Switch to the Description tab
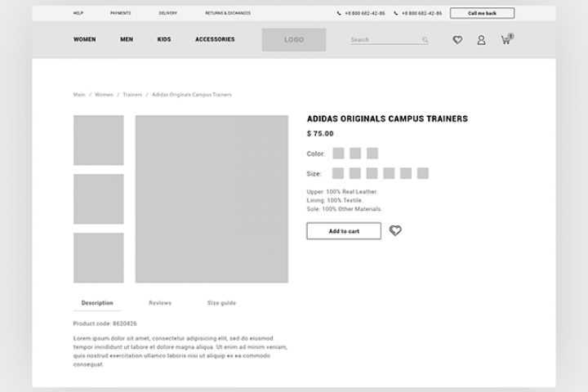Viewport: 588px width, 392px height. (x=97, y=303)
